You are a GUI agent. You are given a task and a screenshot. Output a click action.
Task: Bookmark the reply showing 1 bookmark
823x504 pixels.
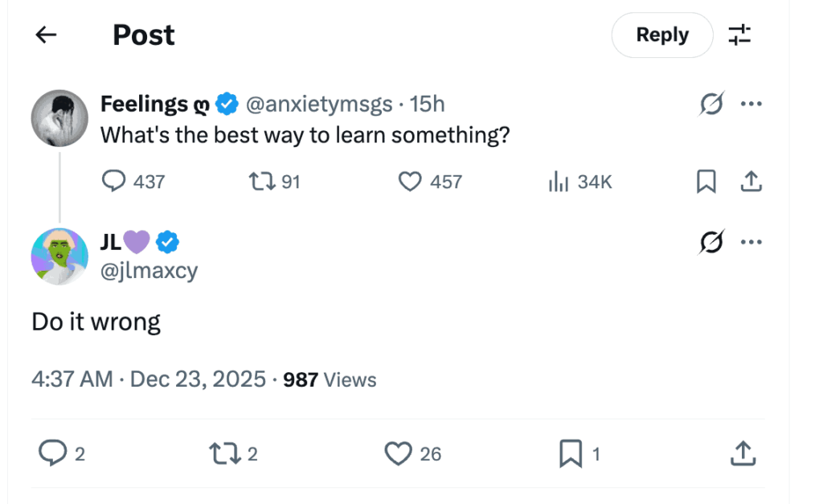pos(570,453)
